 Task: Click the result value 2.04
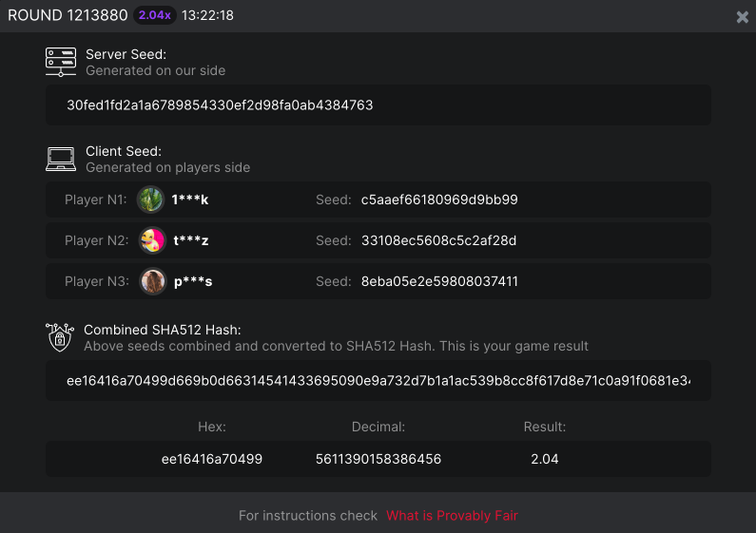(545, 459)
